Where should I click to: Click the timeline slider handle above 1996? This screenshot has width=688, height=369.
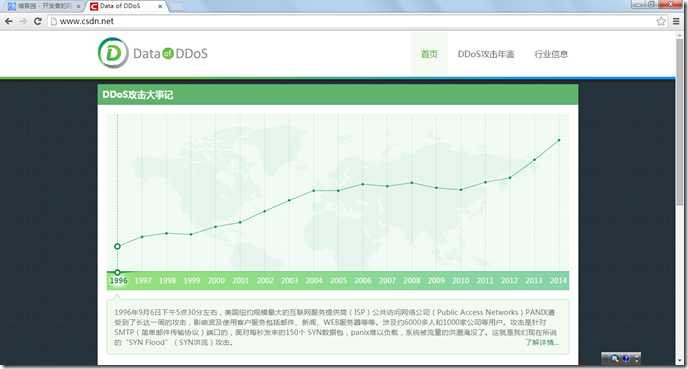pos(118,272)
